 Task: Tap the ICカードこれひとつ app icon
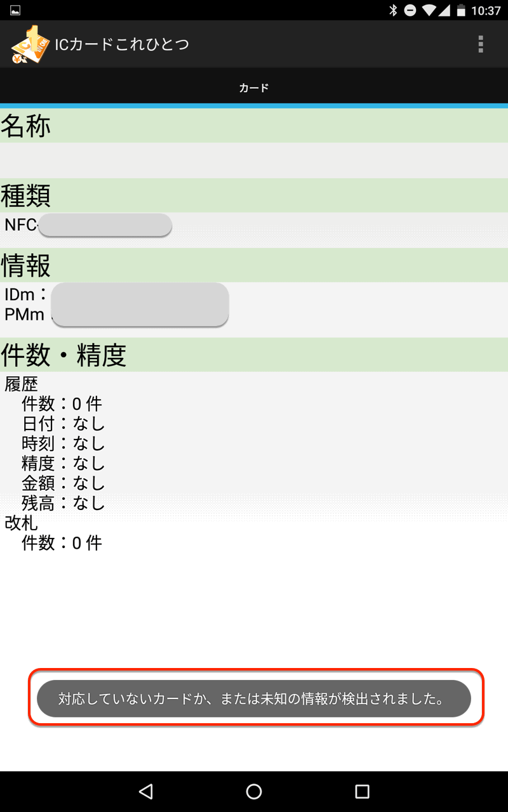click(29, 44)
